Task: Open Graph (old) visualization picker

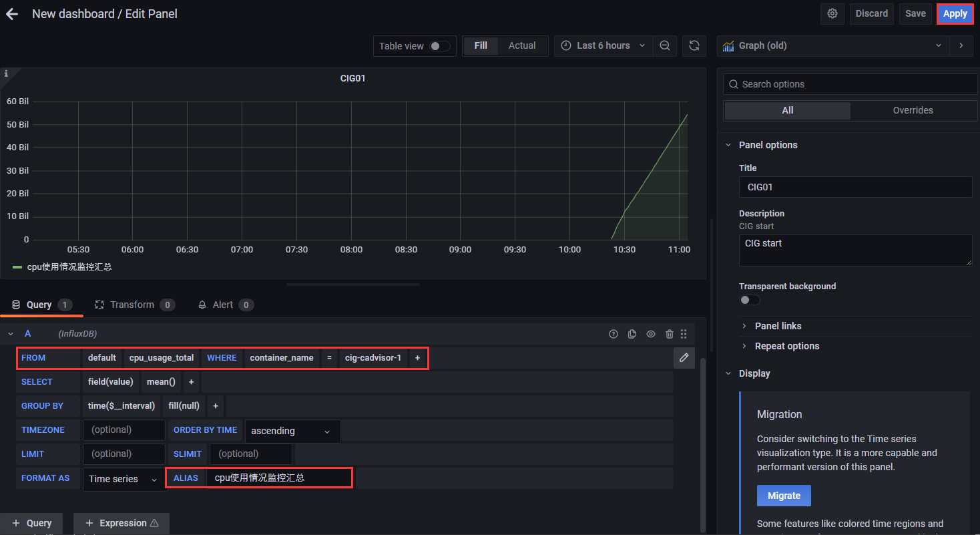Action: 833,45
